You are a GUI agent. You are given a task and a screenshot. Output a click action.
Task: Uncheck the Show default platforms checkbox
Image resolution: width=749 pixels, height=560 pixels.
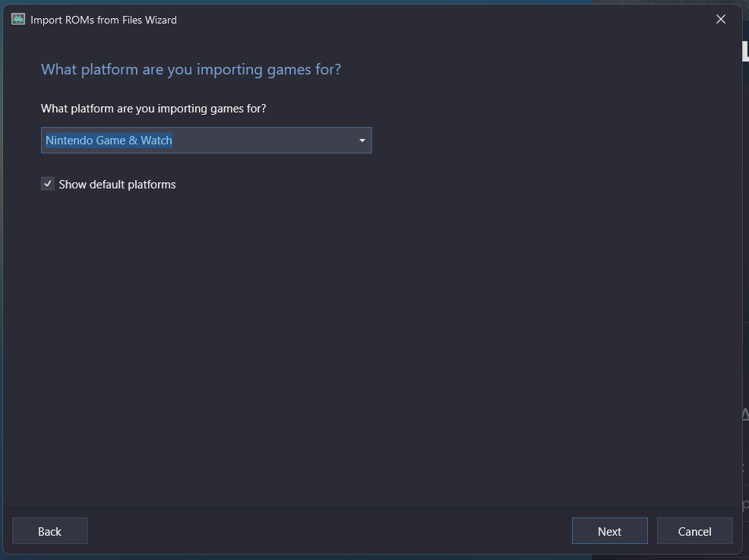coord(47,183)
